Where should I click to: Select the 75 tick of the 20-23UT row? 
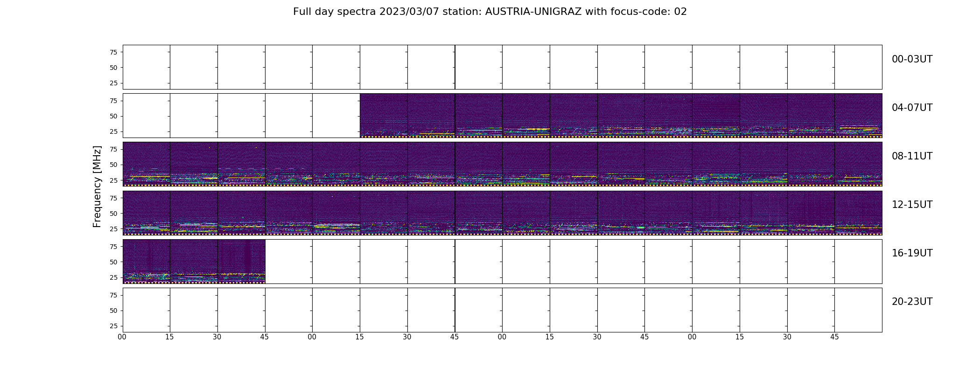pyautogui.click(x=113, y=295)
